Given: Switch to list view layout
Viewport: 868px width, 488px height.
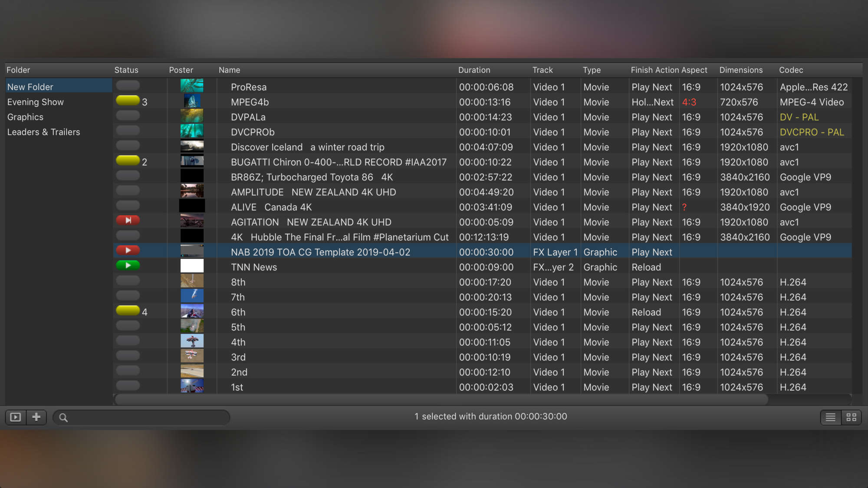Looking at the screenshot, I should point(830,417).
